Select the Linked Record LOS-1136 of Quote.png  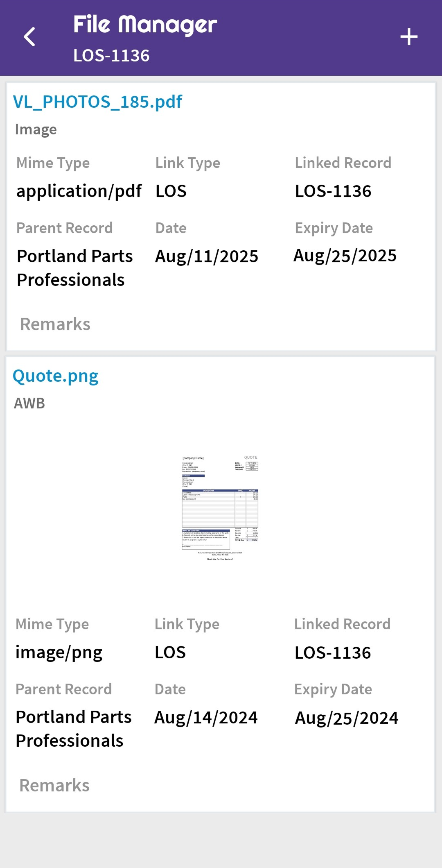pos(333,653)
